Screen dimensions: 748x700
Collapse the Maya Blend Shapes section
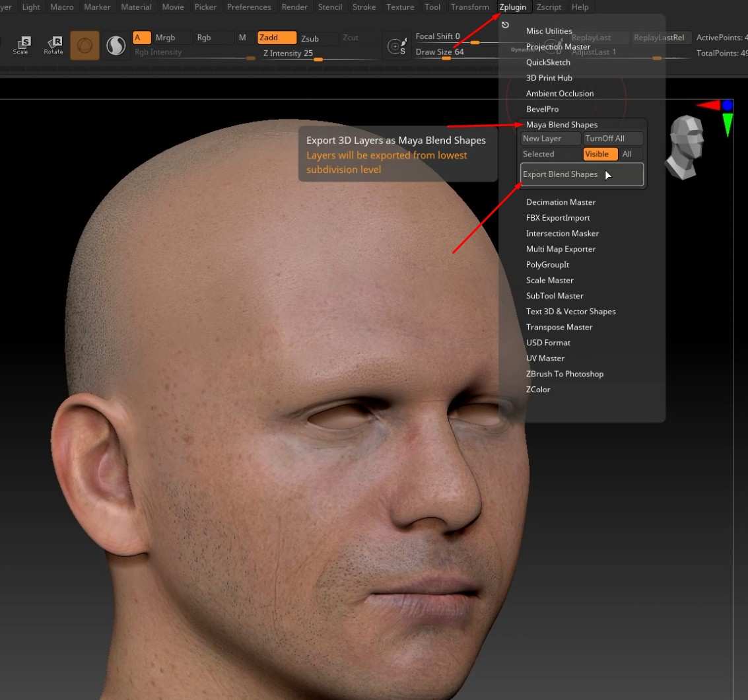[x=561, y=125]
